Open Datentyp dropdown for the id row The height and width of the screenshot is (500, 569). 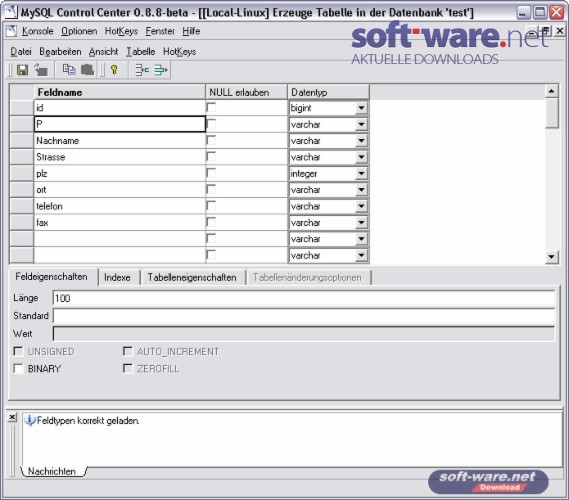(x=361, y=108)
